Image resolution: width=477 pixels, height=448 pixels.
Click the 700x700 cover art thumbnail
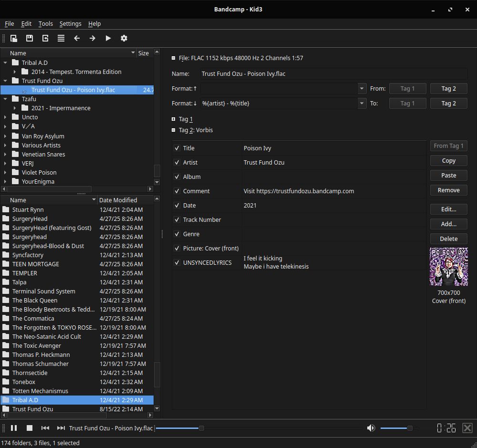click(448, 266)
